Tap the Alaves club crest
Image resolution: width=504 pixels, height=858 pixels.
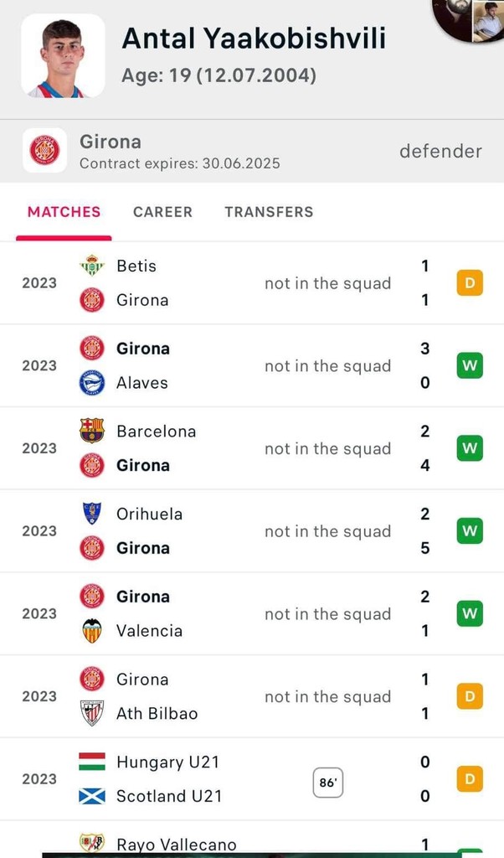click(x=92, y=382)
